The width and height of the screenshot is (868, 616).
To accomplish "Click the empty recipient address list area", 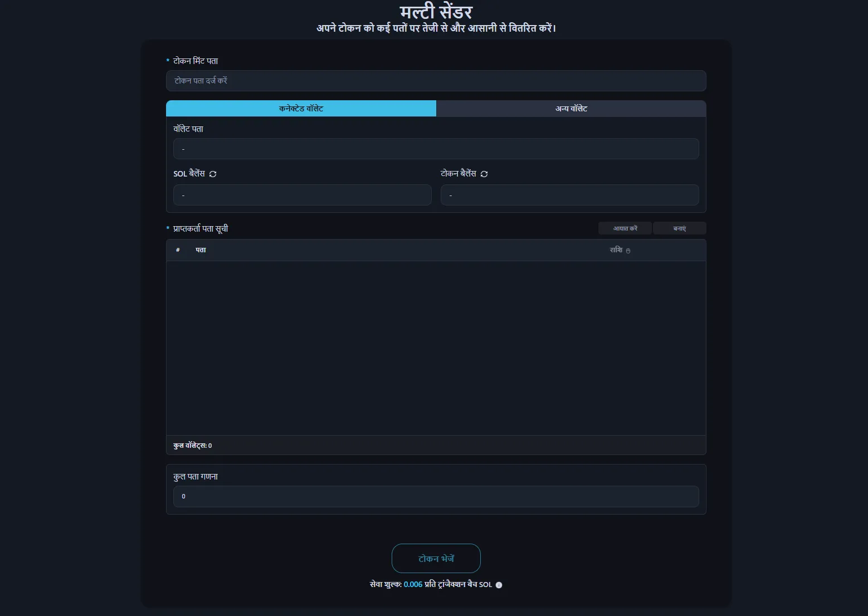I will (x=436, y=348).
